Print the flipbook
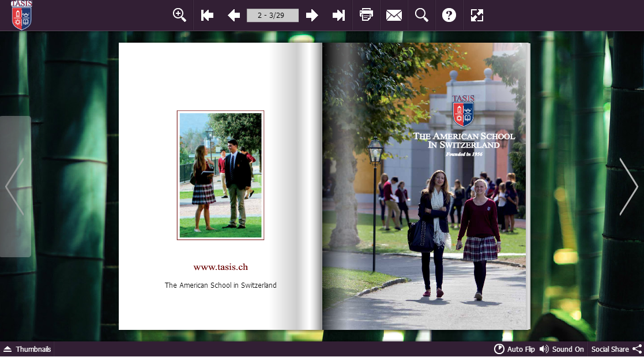Image resolution: width=644 pixels, height=357 pixels. pos(366,15)
